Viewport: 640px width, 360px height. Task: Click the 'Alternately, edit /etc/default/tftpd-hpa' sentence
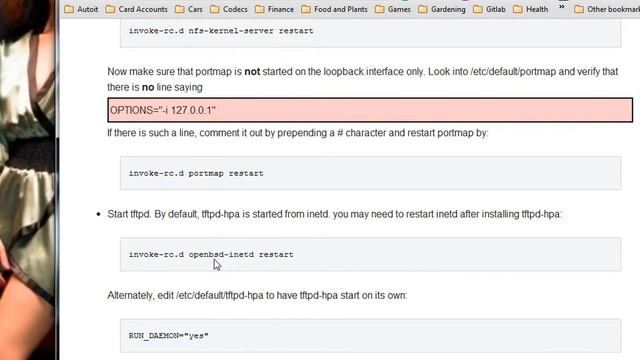tap(257, 295)
